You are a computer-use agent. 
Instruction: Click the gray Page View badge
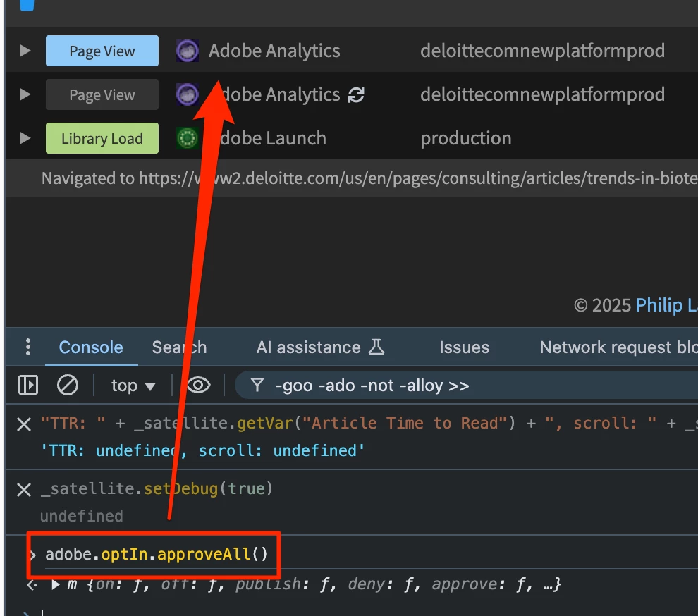click(102, 94)
